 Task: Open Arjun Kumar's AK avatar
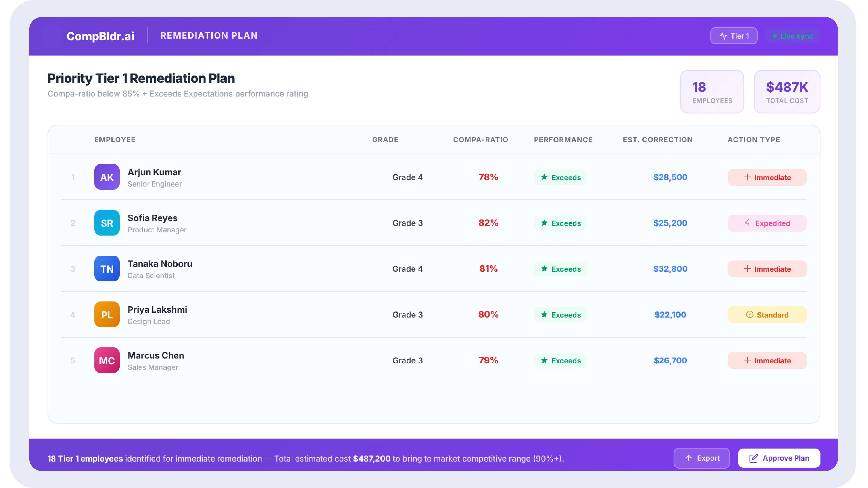click(x=107, y=177)
